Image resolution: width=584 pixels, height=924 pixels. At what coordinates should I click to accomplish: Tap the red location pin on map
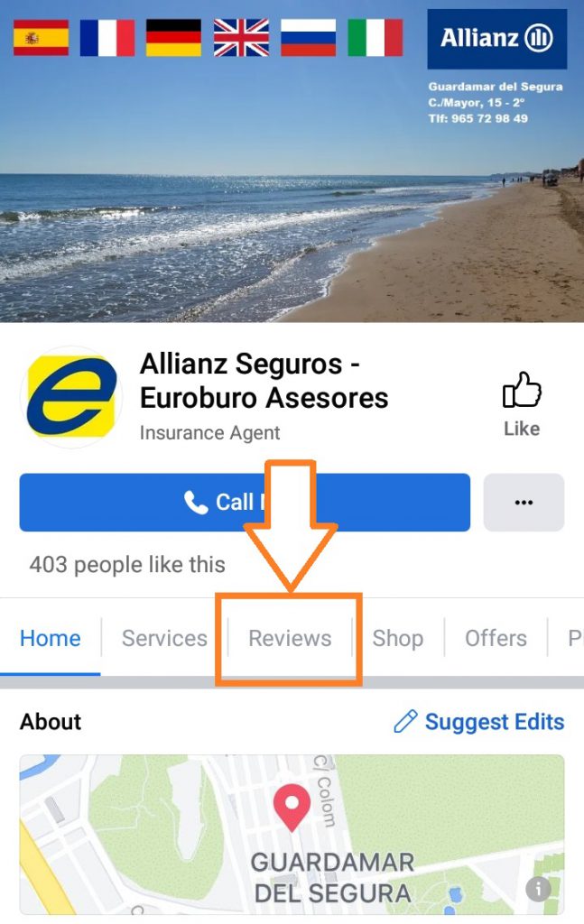[292, 807]
